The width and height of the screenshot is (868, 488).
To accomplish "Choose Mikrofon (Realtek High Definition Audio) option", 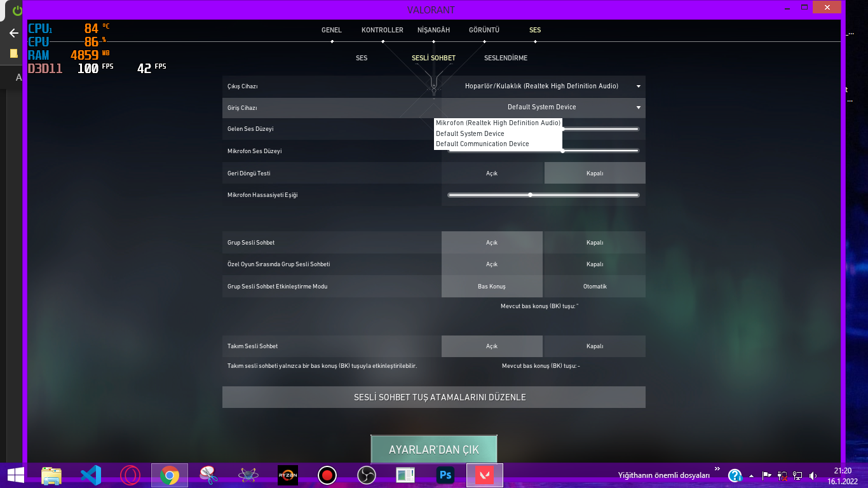I will pyautogui.click(x=498, y=123).
